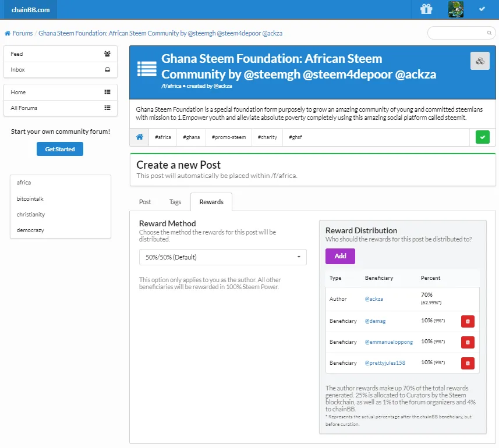The width and height of the screenshot is (499, 448).
Task: Click the 70% author percent value
Action: pos(427,295)
